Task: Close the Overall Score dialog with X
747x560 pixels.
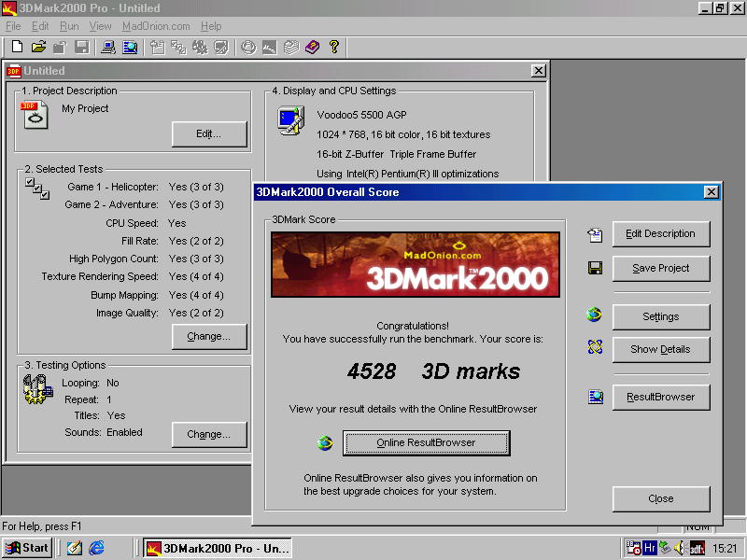Action: [712, 192]
